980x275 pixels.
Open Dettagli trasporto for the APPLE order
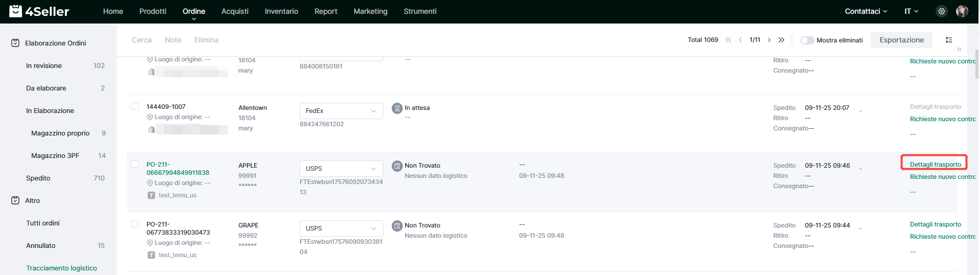click(935, 165)
